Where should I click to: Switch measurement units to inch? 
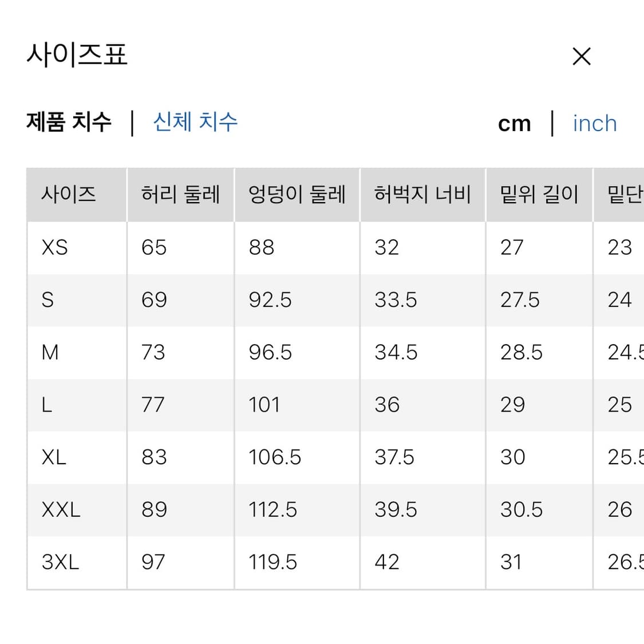tap(594, 124)
